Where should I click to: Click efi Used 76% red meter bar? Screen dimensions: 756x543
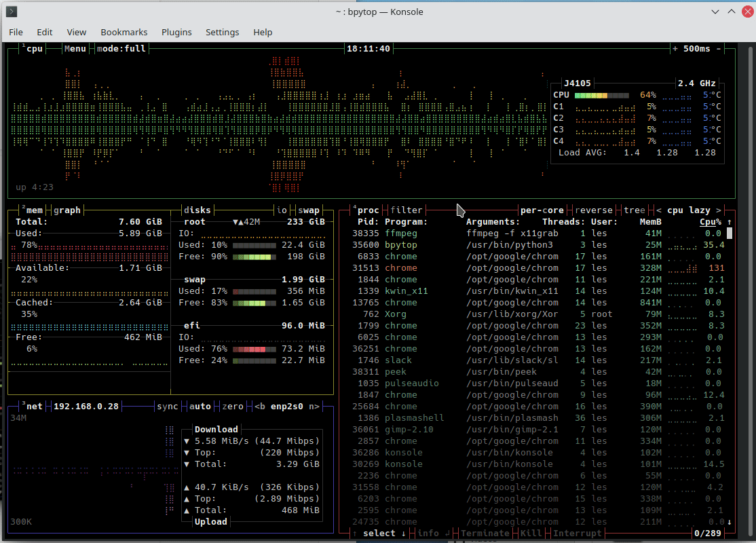click(254, 349)
